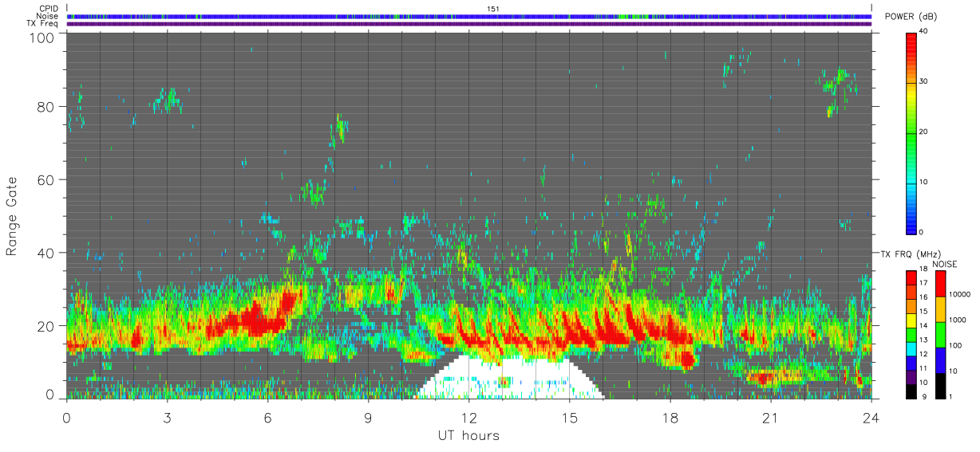Click UT hours axis tick 21
980x452 pixels.
[x=770, y=417]
